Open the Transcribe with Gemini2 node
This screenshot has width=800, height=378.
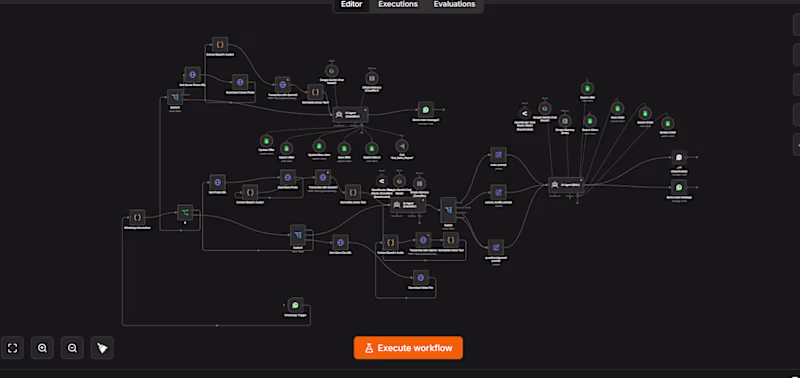[283, 85]
